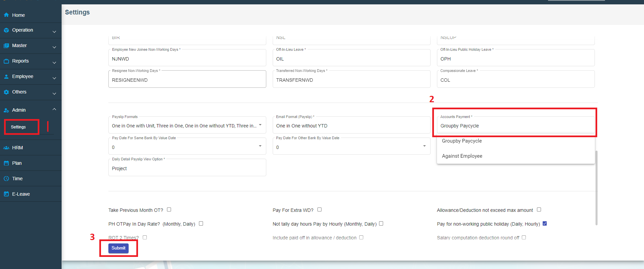Viewport: 644px width, 269px height.
Task: Click the Reports briefcase icon
Action: 6,61
